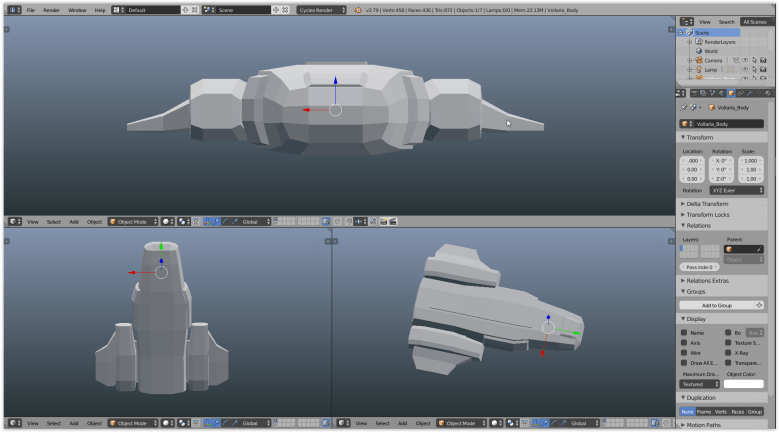This screenshot has width=779, height=432.
Task: Select Verts duplication option
Action: point(720,411)
